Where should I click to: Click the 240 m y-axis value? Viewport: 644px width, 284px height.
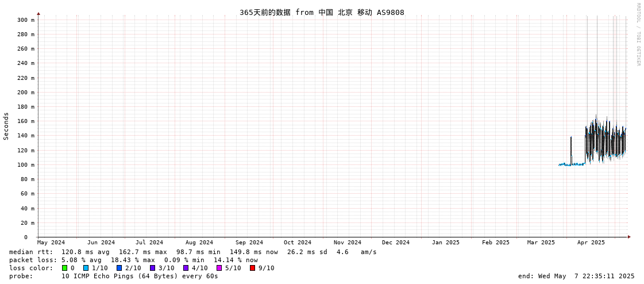point(26,63)
